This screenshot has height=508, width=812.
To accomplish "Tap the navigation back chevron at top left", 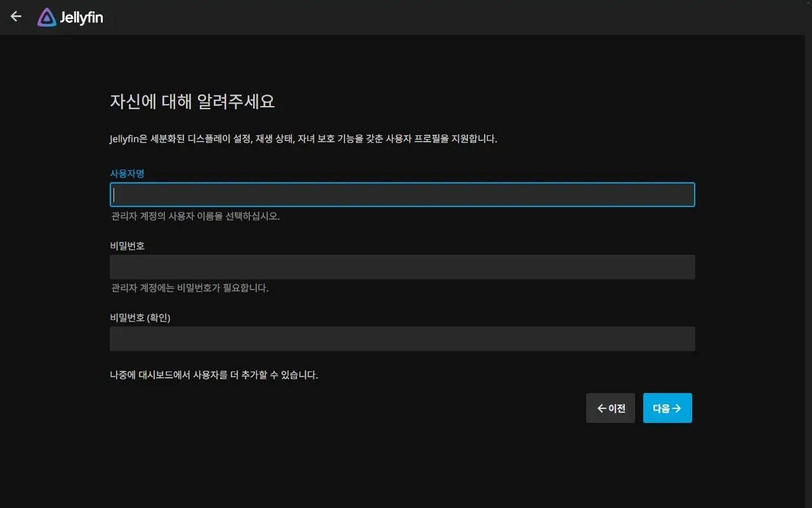I will click(15, 17).
